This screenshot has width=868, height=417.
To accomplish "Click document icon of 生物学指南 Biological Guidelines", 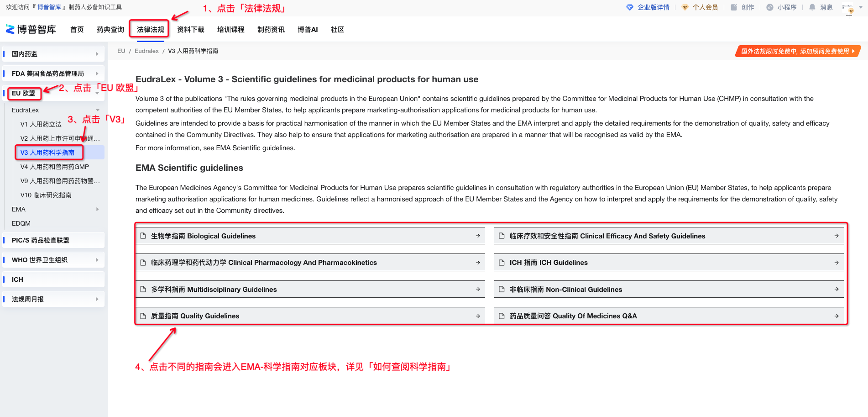I will 143,236.
